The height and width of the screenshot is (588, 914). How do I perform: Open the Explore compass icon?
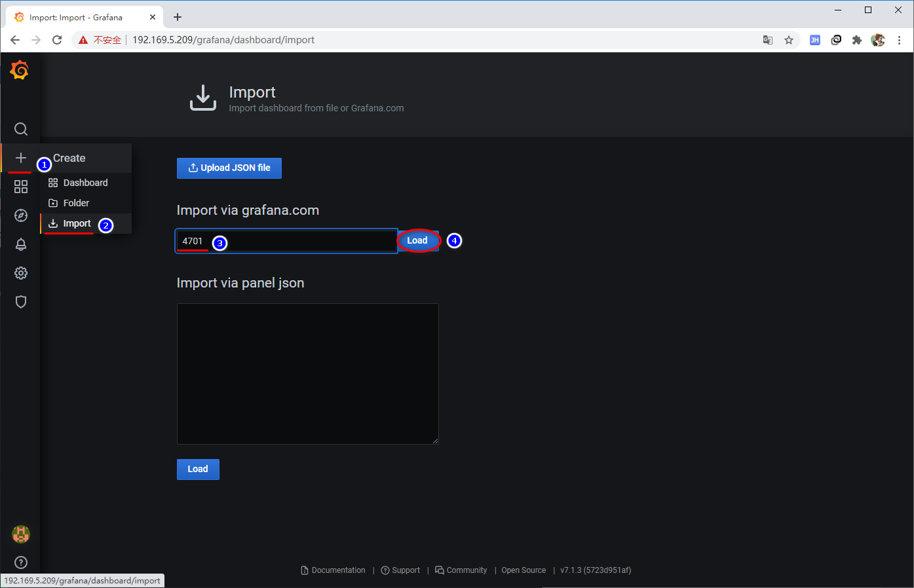[21, 215]
